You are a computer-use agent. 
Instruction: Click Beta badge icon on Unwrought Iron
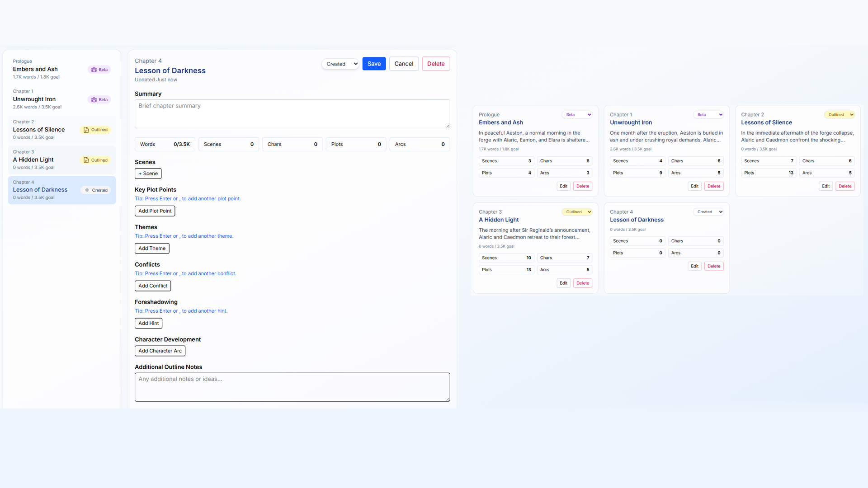tap(94, 100)
